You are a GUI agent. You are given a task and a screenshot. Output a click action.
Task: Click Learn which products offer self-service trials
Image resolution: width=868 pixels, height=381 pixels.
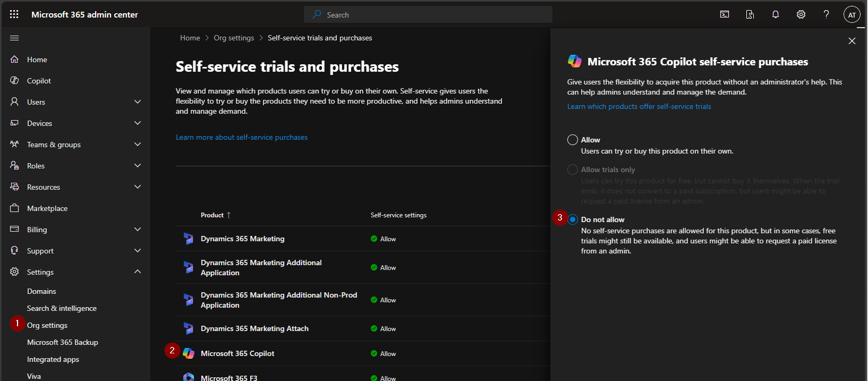tap(639, 106)
